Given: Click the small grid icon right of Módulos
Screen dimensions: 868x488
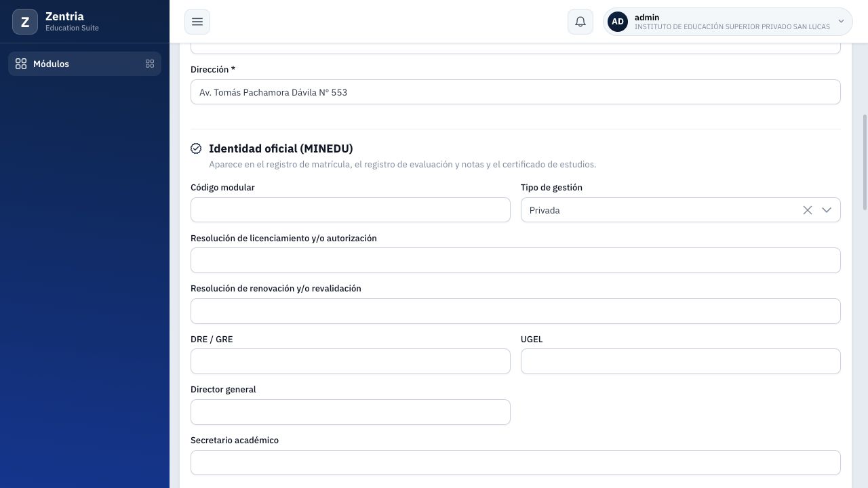Looking at the screenshot, I should pos(150,64).
